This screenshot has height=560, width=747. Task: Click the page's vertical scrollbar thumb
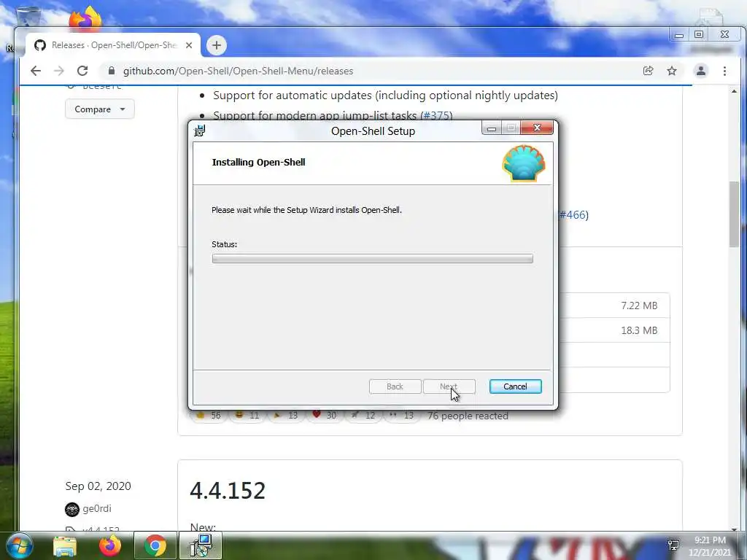click(x=734, y=214)
